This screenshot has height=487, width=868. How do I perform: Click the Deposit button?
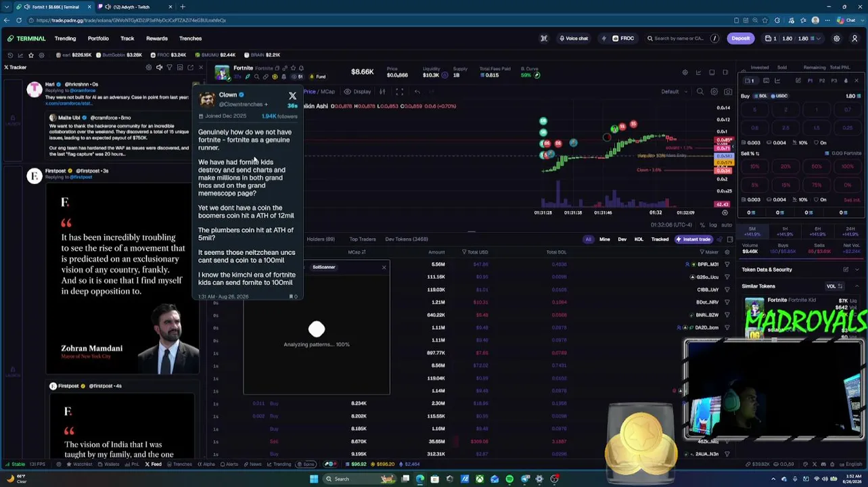tap(741, 39)
